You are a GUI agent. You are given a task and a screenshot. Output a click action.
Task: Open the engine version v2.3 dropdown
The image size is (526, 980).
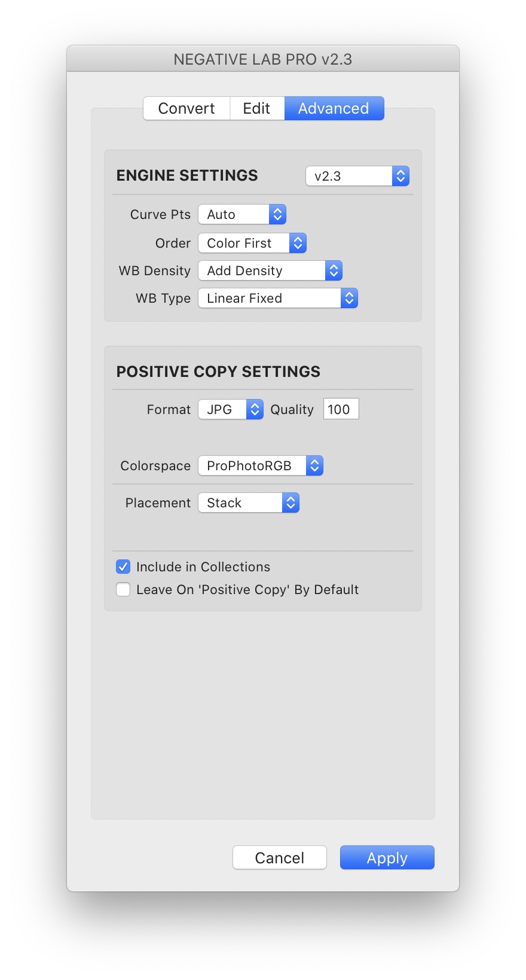[357, 176]
